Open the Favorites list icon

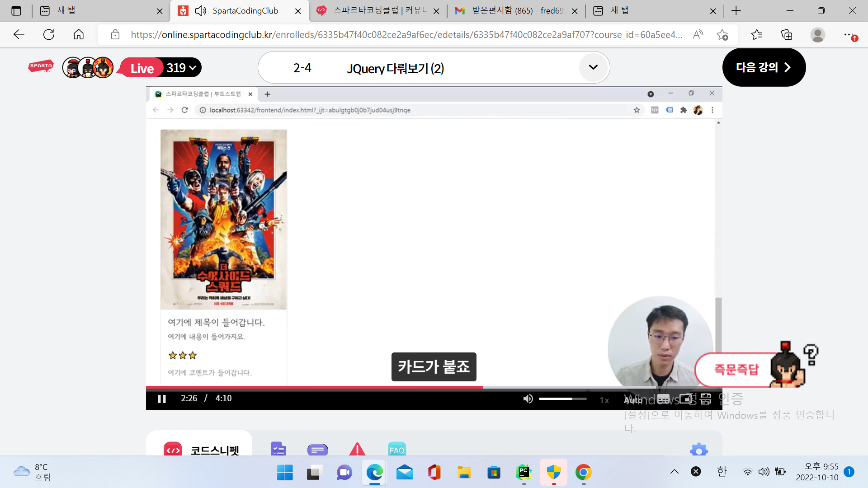pos(756,35)
